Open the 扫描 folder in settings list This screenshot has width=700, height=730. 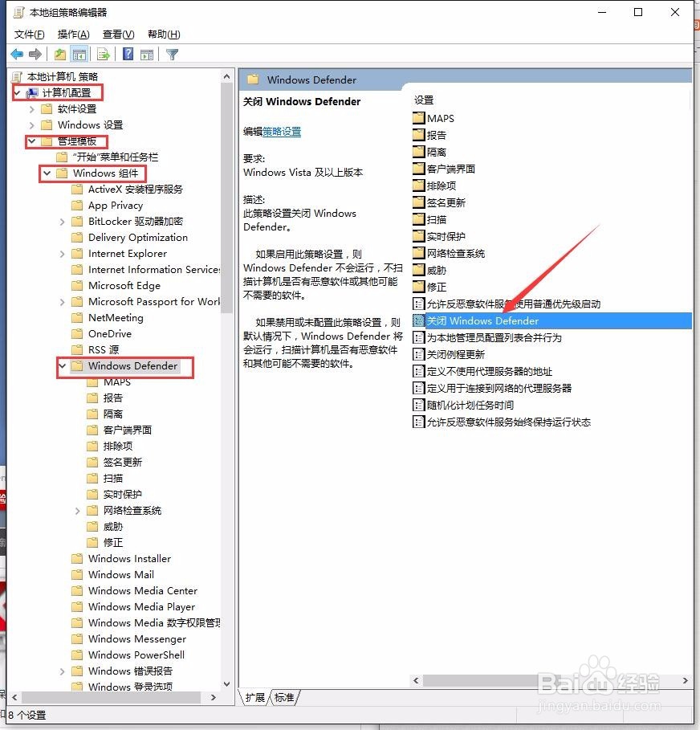point(429,219)
